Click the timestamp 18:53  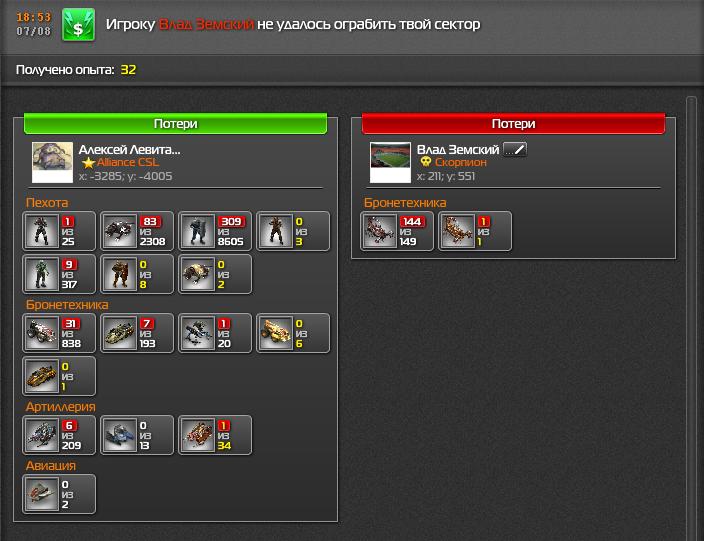pos(34,17)
